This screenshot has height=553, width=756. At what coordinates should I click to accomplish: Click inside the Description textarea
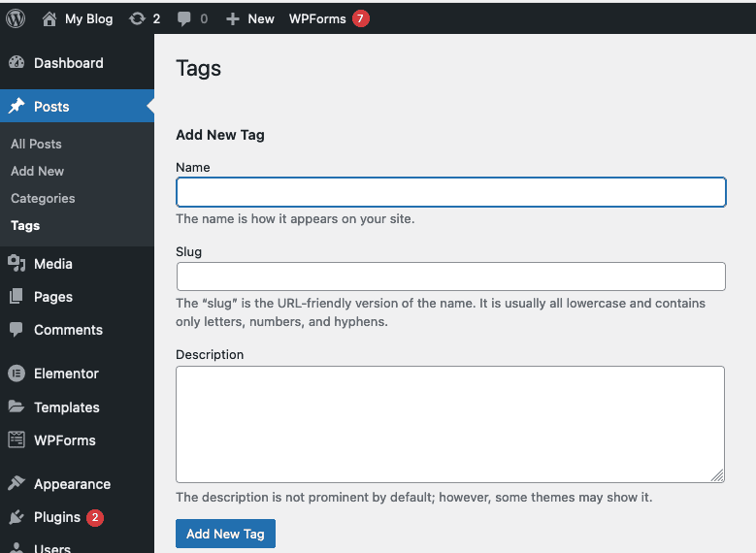[450, 424]
